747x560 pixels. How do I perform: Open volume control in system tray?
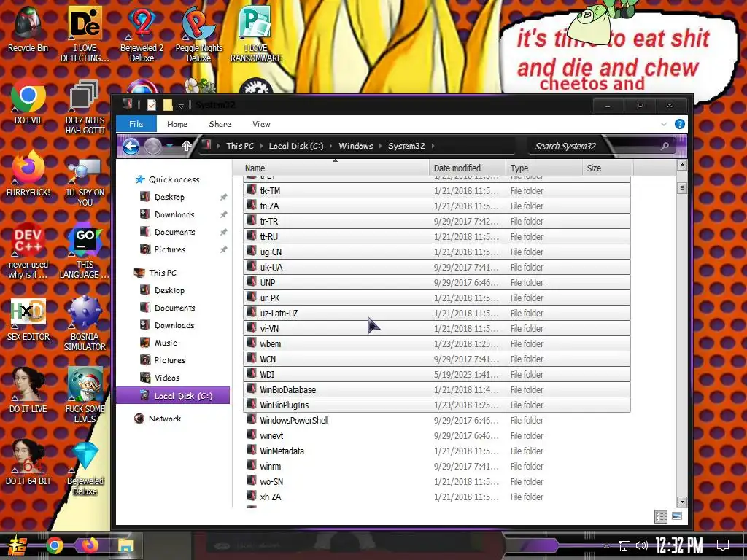642,545
